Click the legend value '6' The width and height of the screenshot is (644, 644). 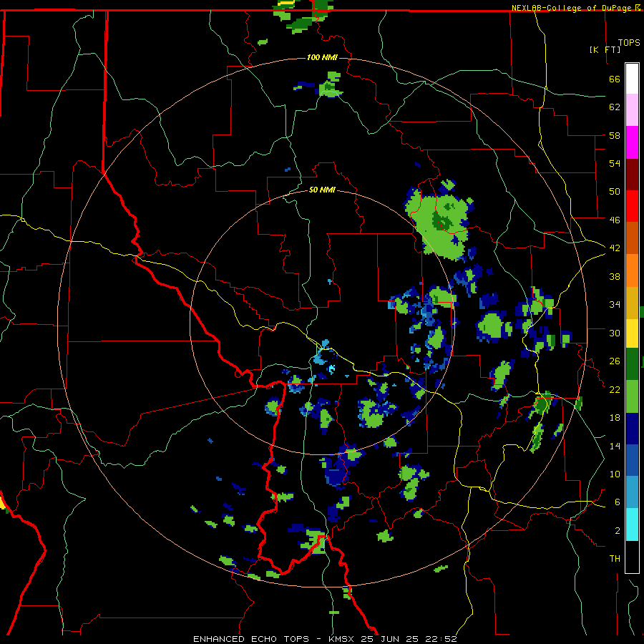[x=618, y=502]
